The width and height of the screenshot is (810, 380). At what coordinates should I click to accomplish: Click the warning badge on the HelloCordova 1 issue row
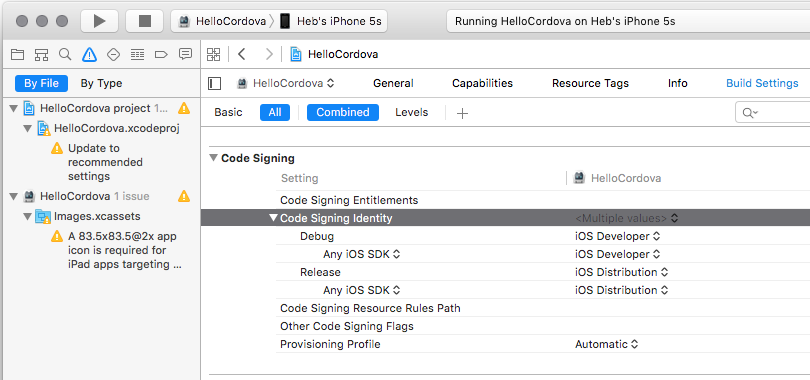click(183, 196)
